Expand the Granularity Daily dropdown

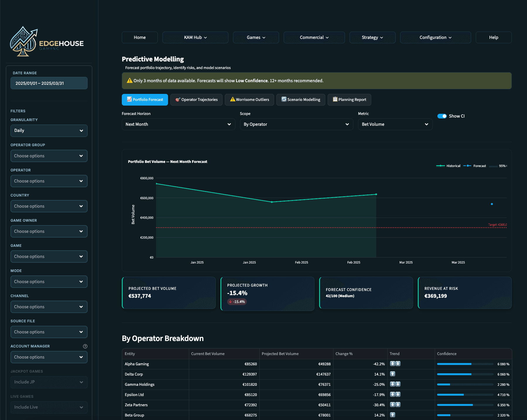point(49,131)
